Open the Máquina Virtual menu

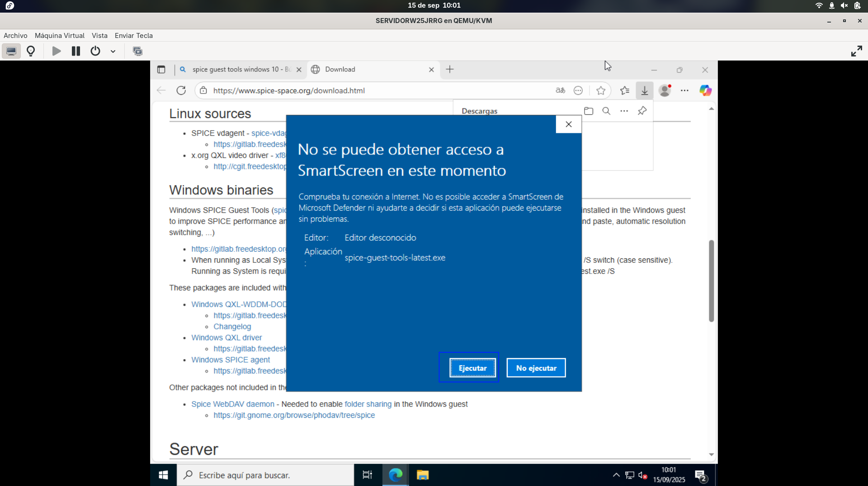pos(60,36)
